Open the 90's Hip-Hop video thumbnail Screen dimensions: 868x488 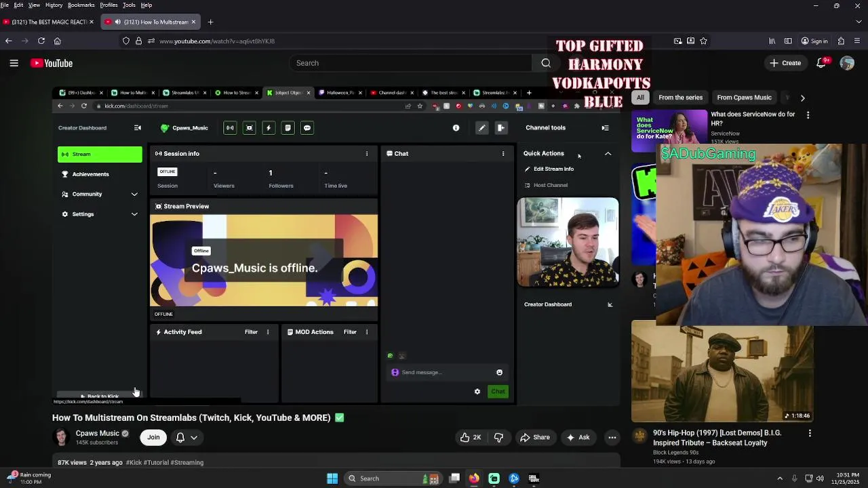point(722,371)
